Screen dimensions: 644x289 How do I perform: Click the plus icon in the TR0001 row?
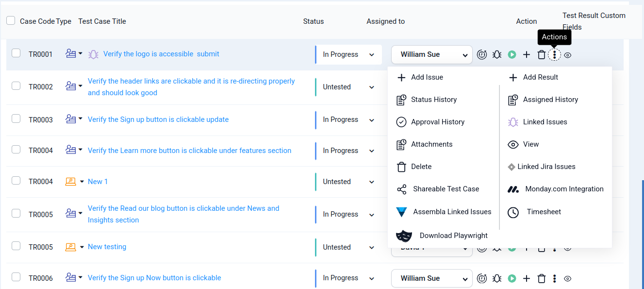pyautogui.click(x=527, y=55)
